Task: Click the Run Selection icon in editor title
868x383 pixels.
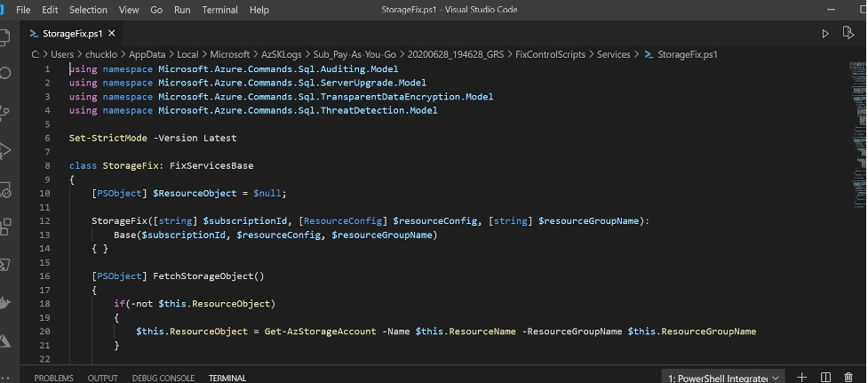Action: tap(848, 33)
